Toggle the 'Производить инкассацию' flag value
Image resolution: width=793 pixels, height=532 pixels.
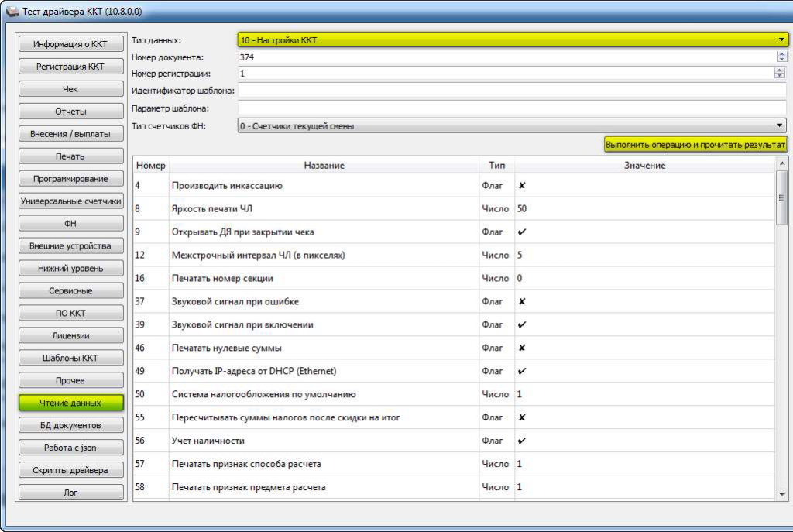(x=522, y=186)
